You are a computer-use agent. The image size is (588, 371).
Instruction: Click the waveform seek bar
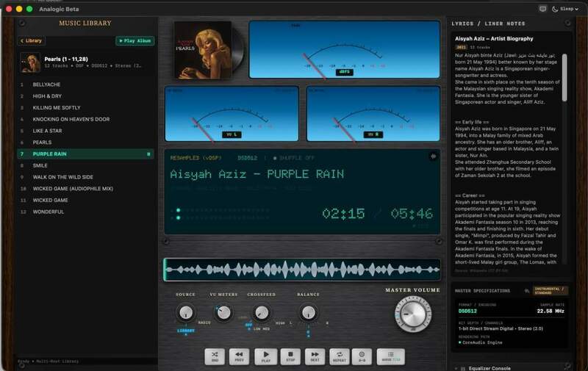(302, 270)
